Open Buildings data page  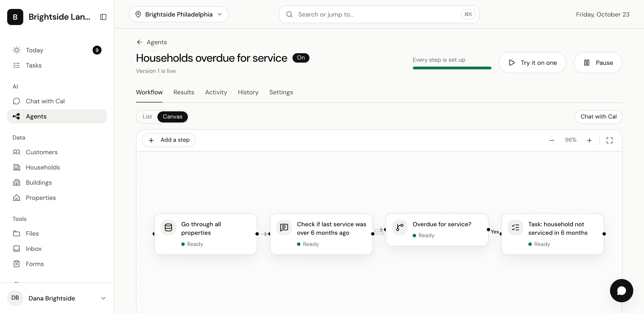coord(57,182)
